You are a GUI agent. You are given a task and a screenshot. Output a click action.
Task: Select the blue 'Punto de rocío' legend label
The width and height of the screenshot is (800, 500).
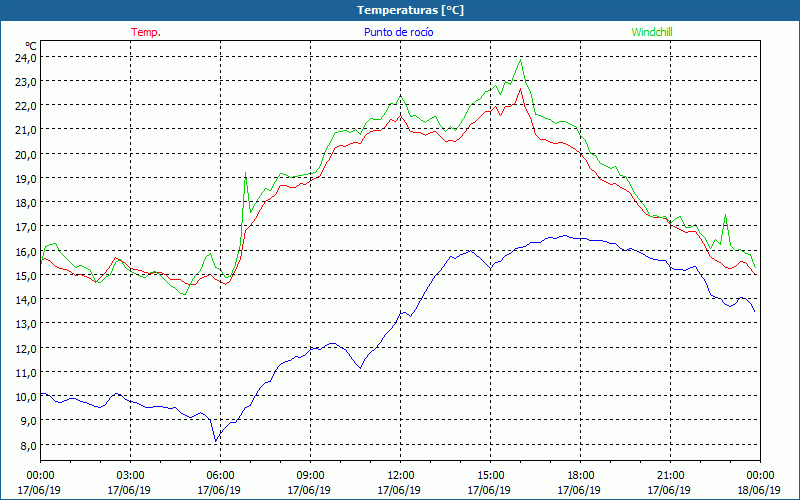(x=398, y=32)
